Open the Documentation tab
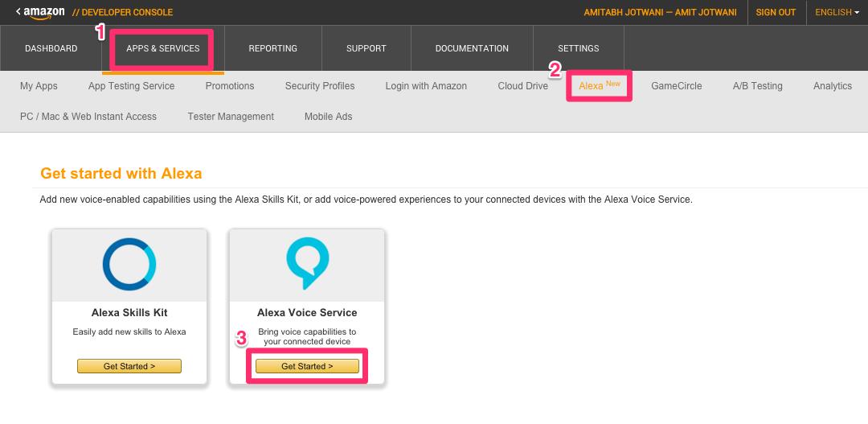The height and width of the screenshot is (424, 868). 472,48
